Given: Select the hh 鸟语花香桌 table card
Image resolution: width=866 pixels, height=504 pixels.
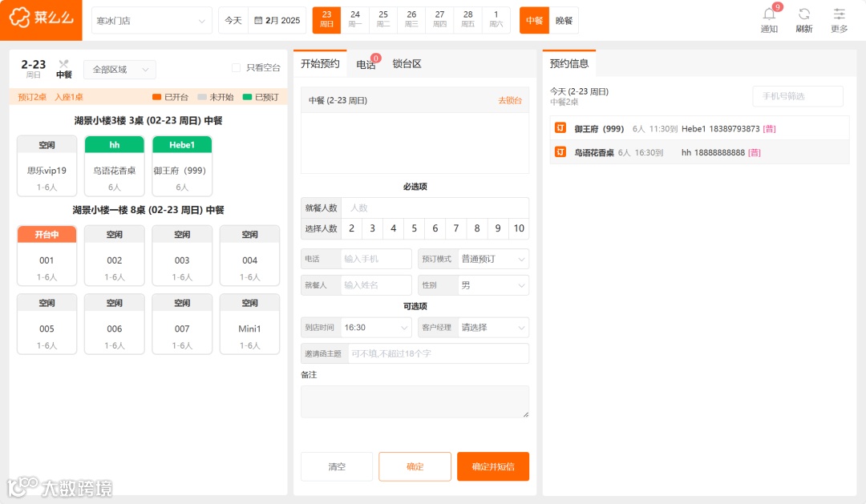Looking at the screenshot, I should point(115,166).
